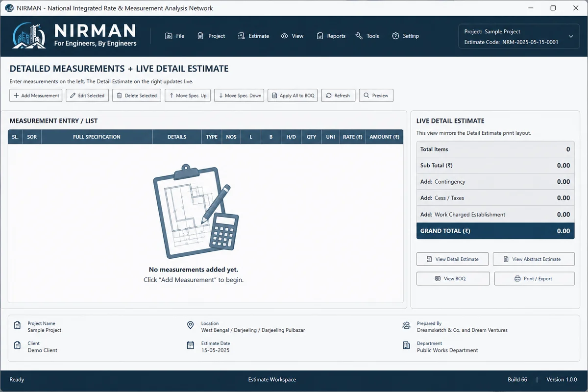The height and width of the screenshot is (392, 588).
Task: Click the Prepared By people icon
Action: coord(406,326)
